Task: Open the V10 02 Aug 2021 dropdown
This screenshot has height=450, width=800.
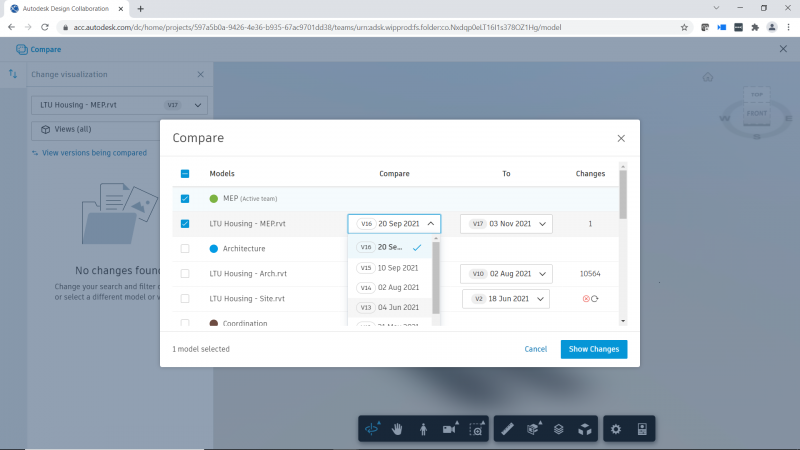Action: pos(506,274)
